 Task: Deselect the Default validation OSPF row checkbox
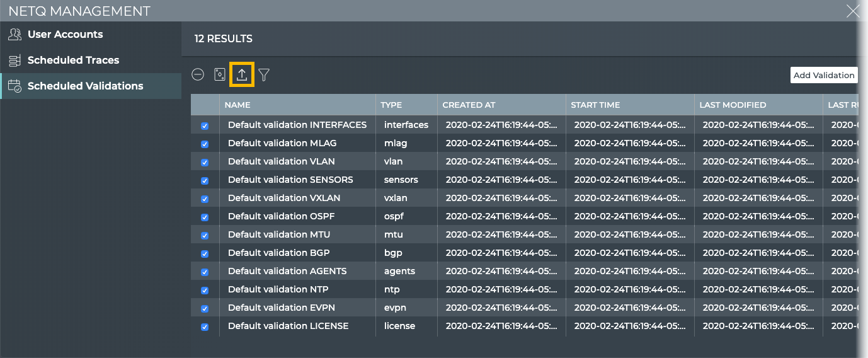[x=205, y=217]
